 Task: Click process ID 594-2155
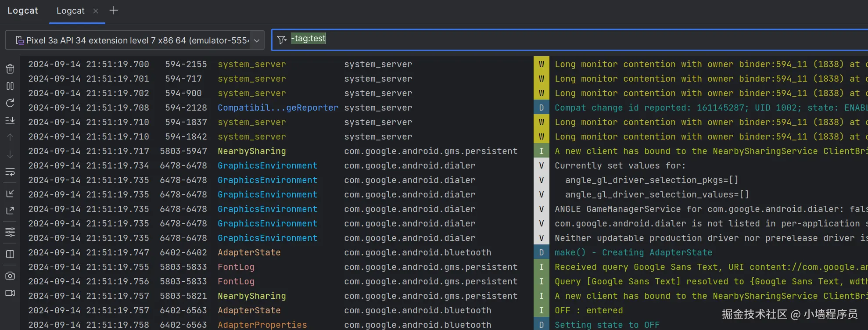coord(186,64)
